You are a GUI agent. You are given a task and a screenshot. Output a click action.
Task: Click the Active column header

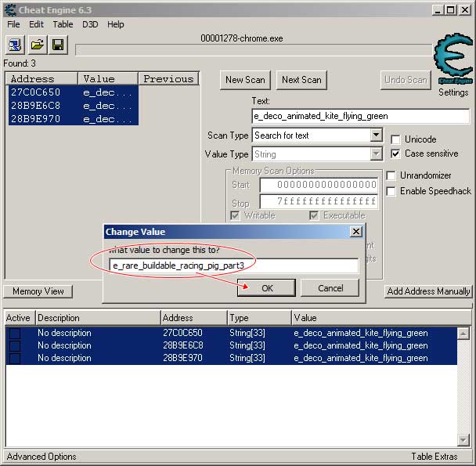[x=20, y=318]
